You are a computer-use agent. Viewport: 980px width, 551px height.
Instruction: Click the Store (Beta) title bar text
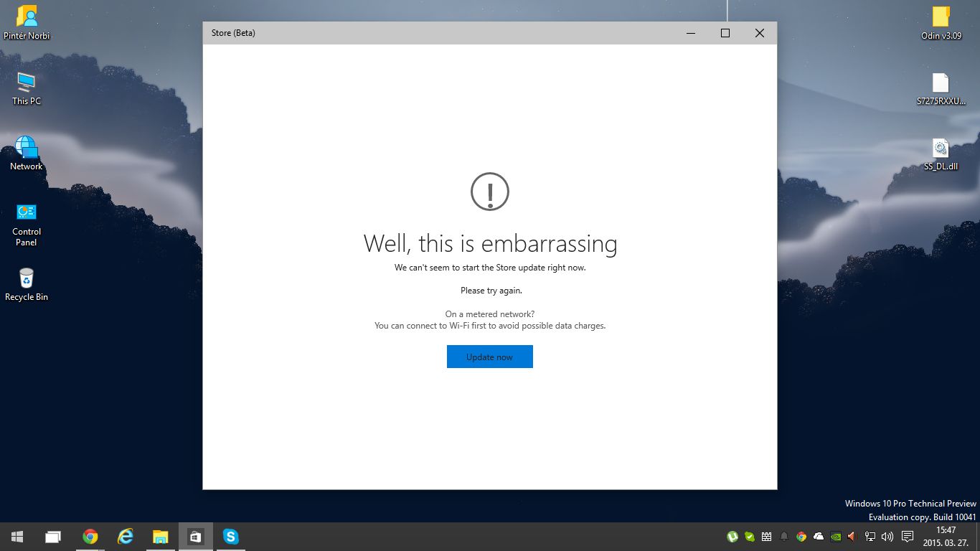[233, 33]
